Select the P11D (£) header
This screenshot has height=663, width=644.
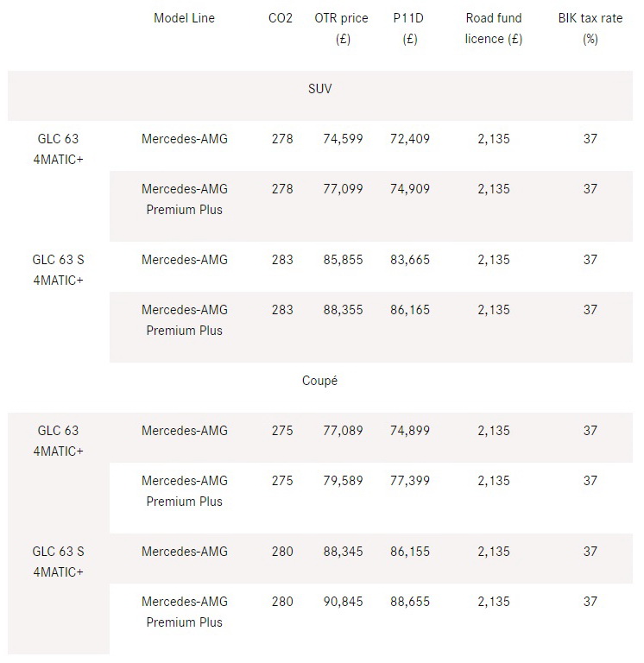pyautogui.click(x=410, y=28)
